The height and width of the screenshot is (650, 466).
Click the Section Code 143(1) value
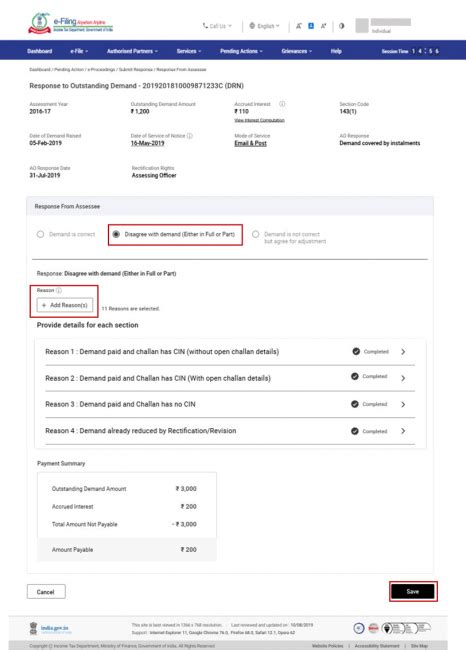(348, 112)
